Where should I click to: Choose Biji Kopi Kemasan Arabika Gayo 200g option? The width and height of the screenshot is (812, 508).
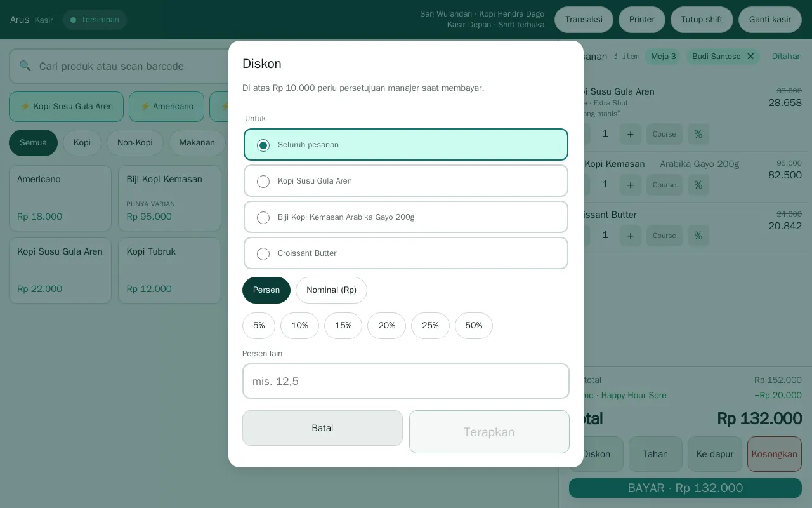406,217
